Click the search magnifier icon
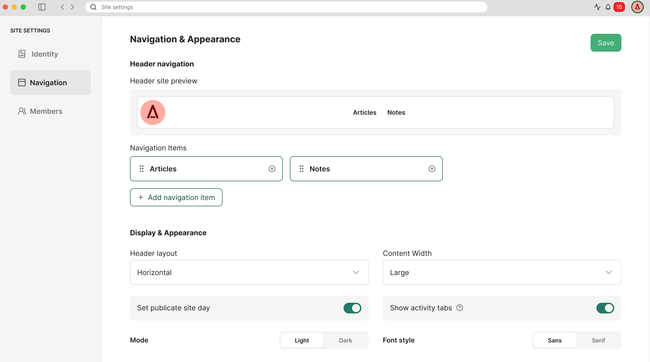Viewport: 650px width, 362px height. [93, 7]
